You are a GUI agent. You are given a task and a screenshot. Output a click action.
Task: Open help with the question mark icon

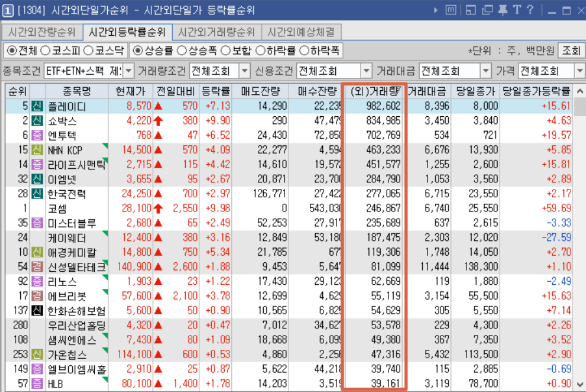pos(530,10)
